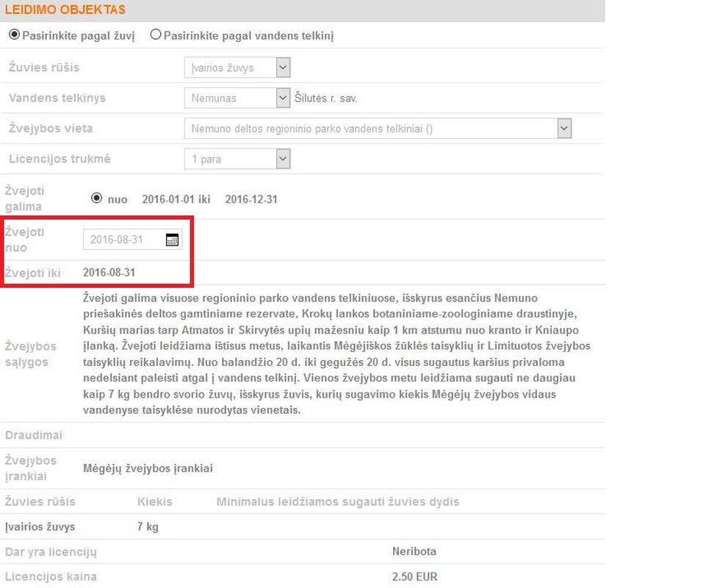
Task: Click the Žvejoti iki date value
Action: 109,273
